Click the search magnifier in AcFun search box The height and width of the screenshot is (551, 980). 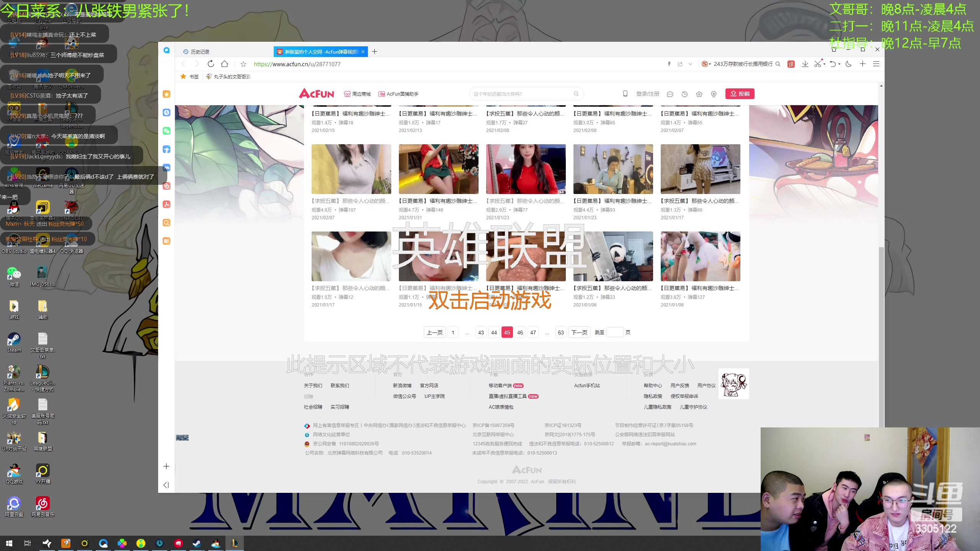(x=576, y=94)
